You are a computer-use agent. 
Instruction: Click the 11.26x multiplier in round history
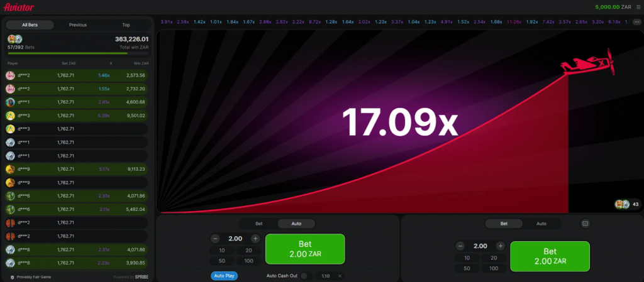(514, 21)
